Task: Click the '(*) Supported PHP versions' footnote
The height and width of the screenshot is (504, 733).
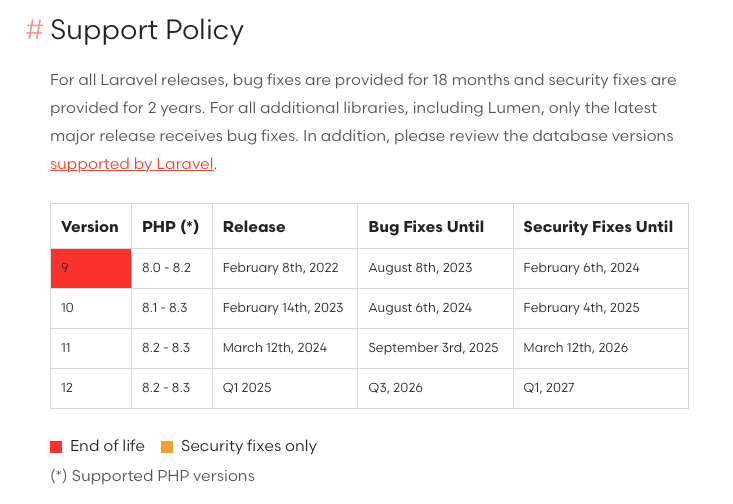Action: [x=152, y=476]
